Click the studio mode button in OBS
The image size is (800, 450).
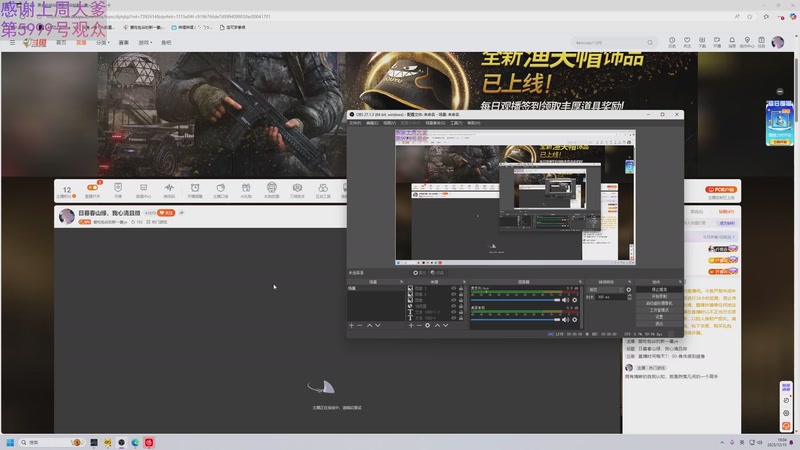tap(659, 310)
